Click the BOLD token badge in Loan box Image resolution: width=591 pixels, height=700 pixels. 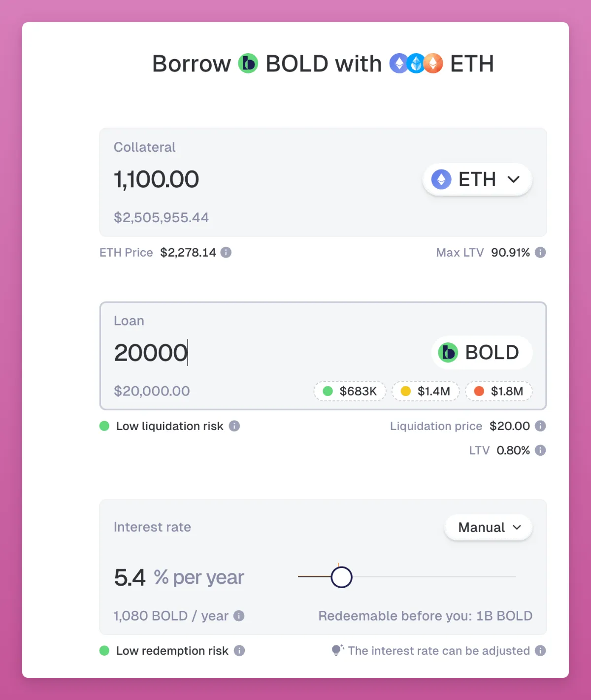click(481, 353)
